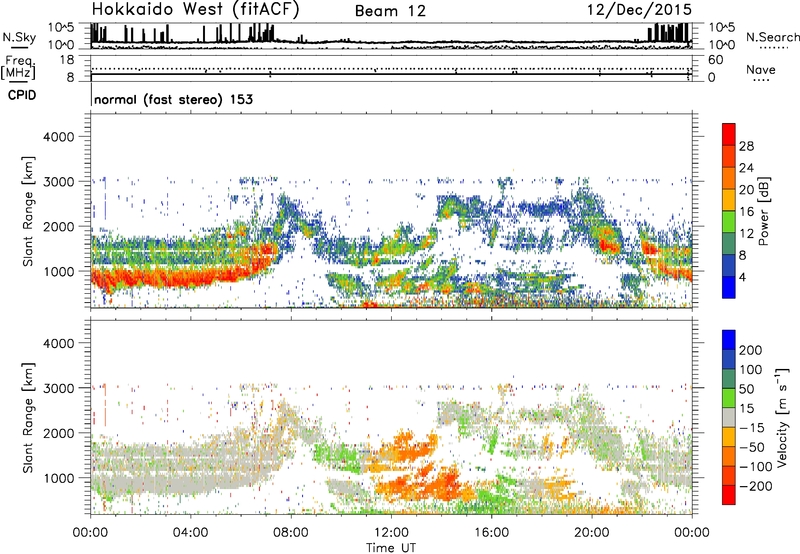Click the frequency line panel
Image resolution: width=800 pixels, height=554 pixels.
coord(391,68)
